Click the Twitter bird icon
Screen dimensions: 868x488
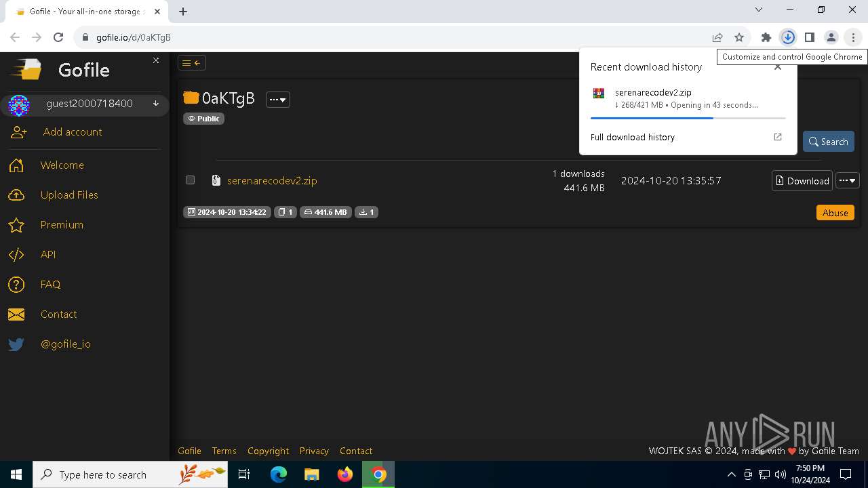click(x=16, y=344)
